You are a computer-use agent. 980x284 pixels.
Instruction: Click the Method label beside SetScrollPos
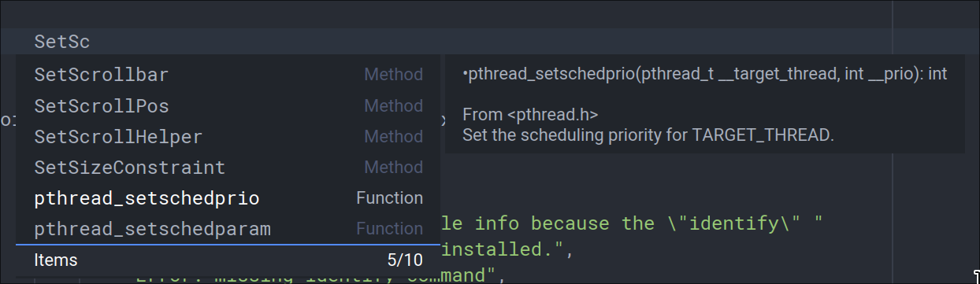click(393, 105)
